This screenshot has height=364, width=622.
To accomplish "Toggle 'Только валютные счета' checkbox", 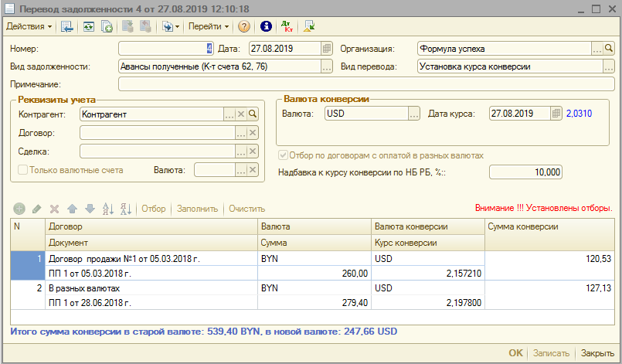I will [x=23, y=170].
